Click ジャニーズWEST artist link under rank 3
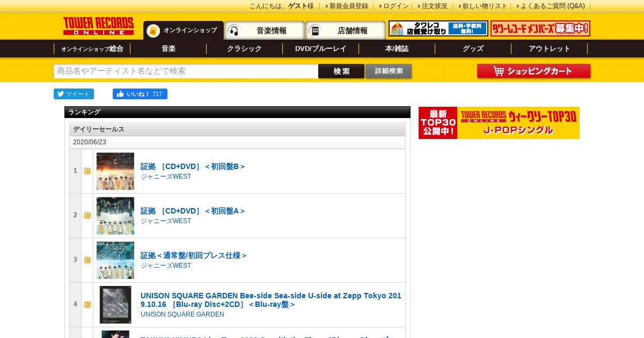Screen dimensions: 644x338 click(x=166, y=266)
